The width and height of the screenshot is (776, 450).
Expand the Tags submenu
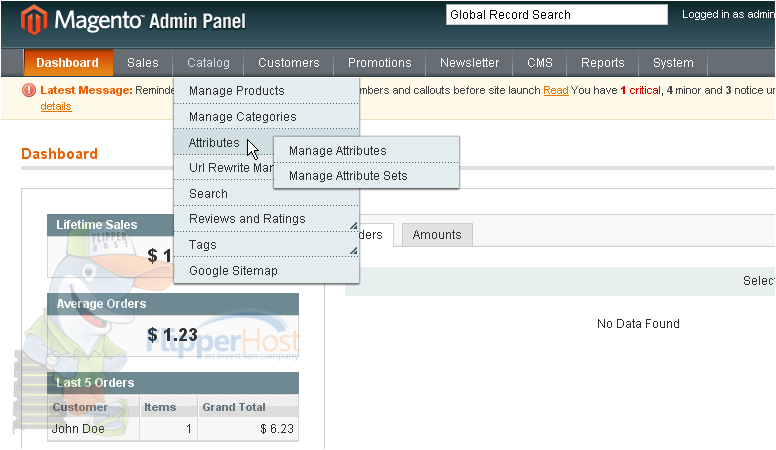266,245
